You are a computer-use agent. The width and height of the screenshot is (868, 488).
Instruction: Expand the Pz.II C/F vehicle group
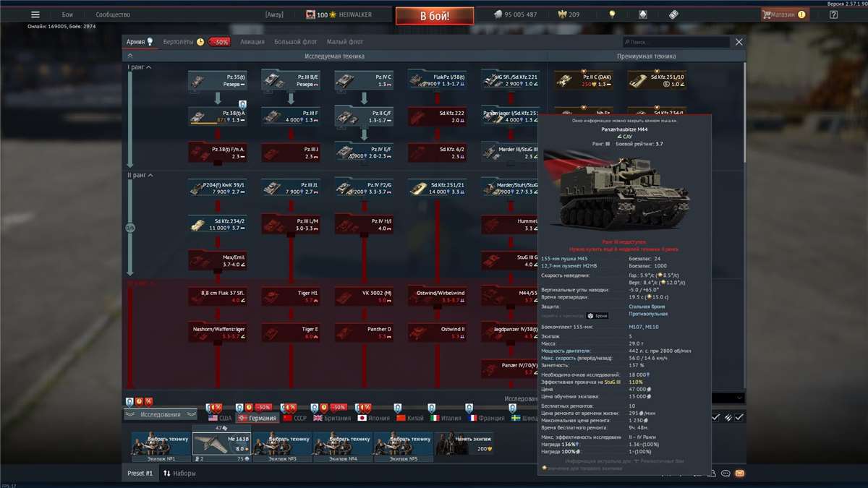tap(364, 116)
